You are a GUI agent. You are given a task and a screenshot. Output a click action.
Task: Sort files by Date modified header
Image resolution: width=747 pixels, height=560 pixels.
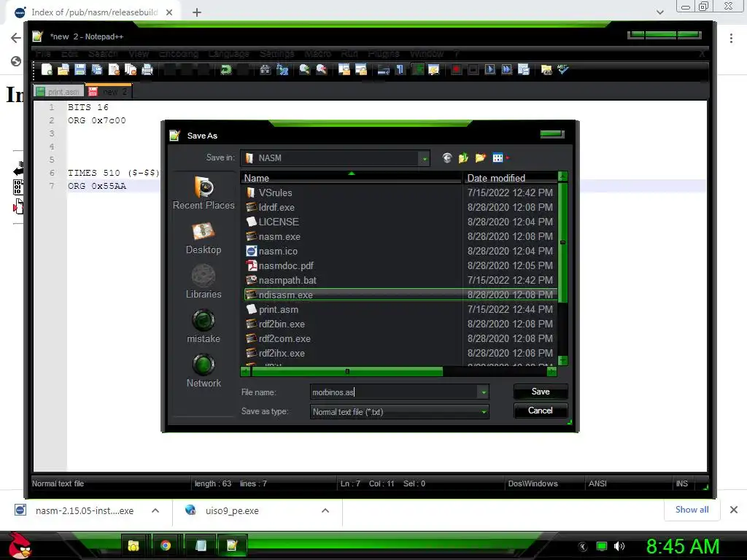(510, 178)
